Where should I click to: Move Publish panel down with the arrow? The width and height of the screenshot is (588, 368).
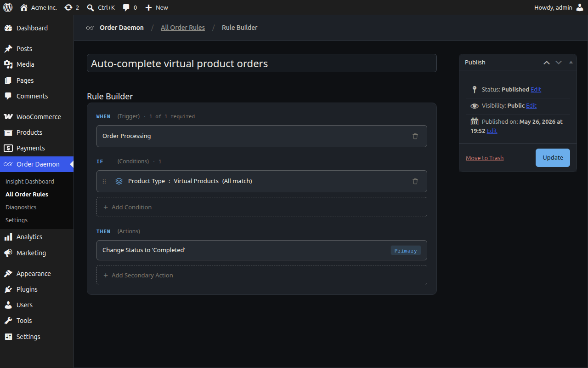tap(559, 63)
